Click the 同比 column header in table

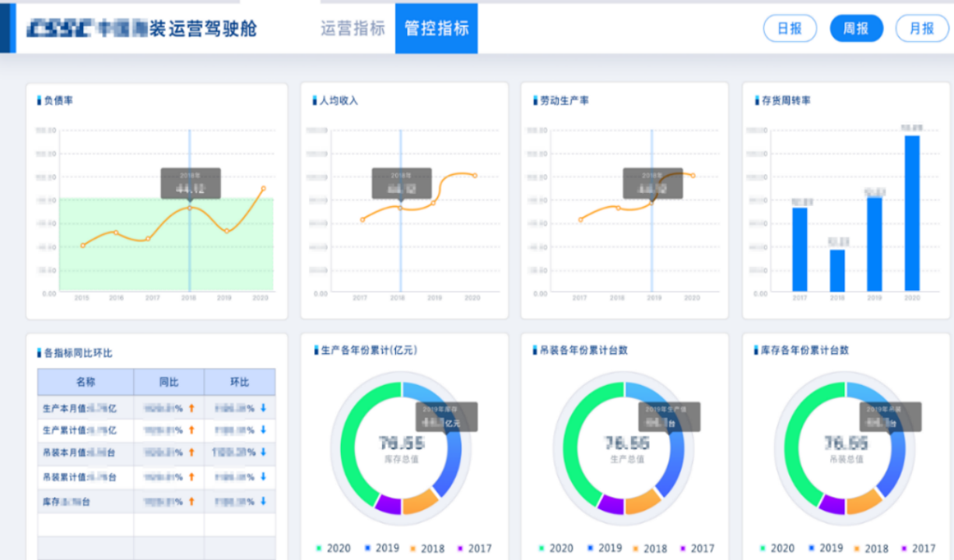[x=169, y=382]
